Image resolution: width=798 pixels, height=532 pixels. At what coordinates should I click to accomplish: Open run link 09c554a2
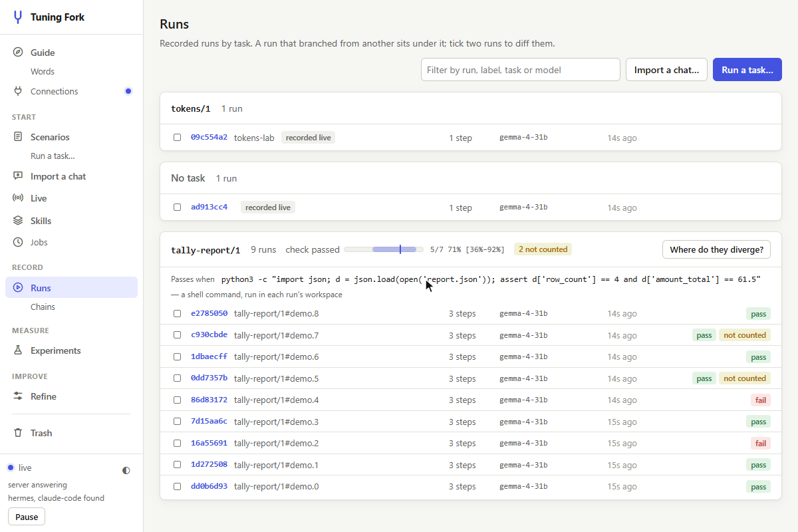pyautogui.click(x=209, y=137)
